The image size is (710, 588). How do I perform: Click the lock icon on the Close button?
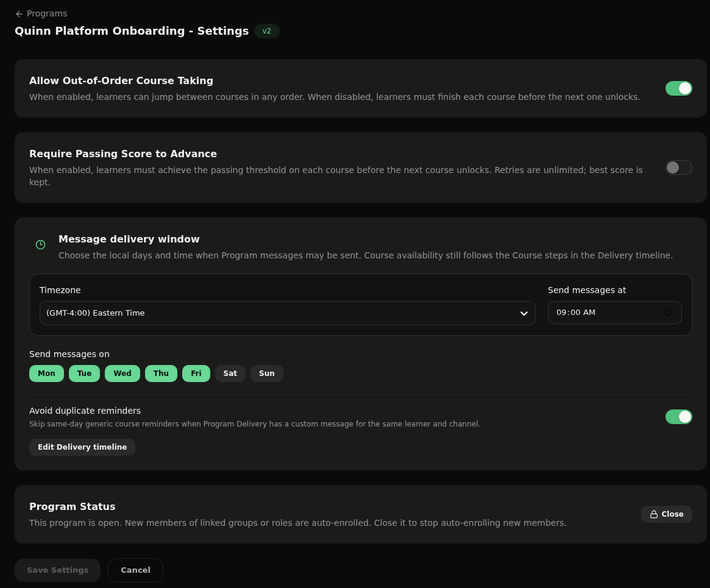[x=654, y=514]
